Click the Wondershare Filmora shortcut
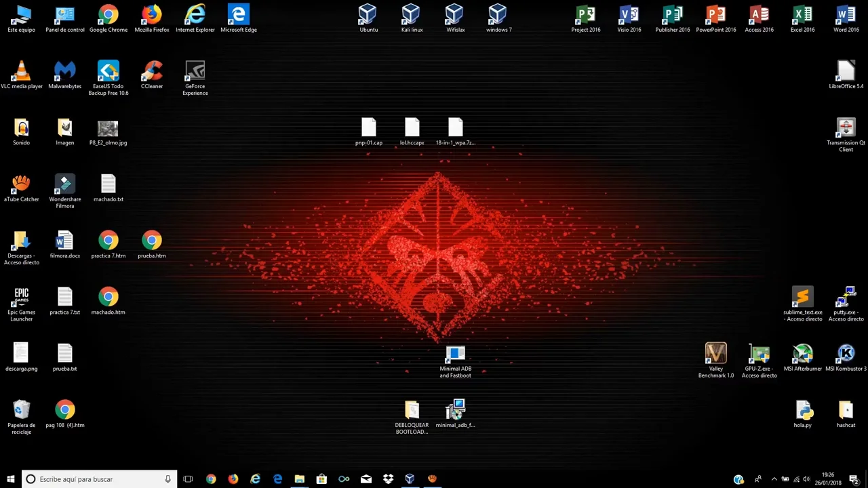The image size is (868, 488). pyautogui.click(x=65, y=186)
